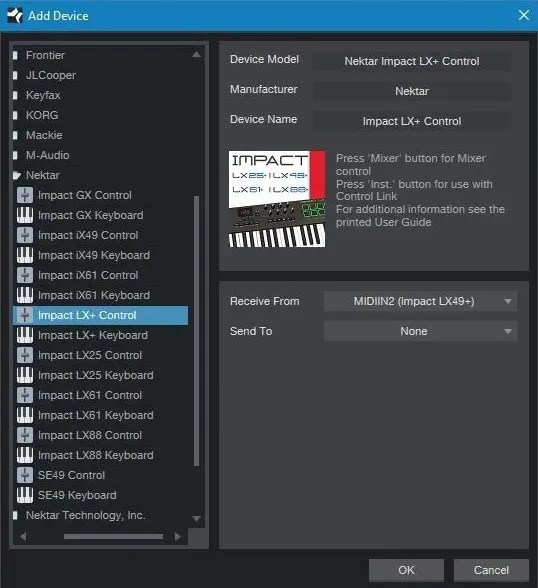The image size is (538, 588).
Task: Select Impact LX61 Keyboard entry
Action: coord(96,415)
